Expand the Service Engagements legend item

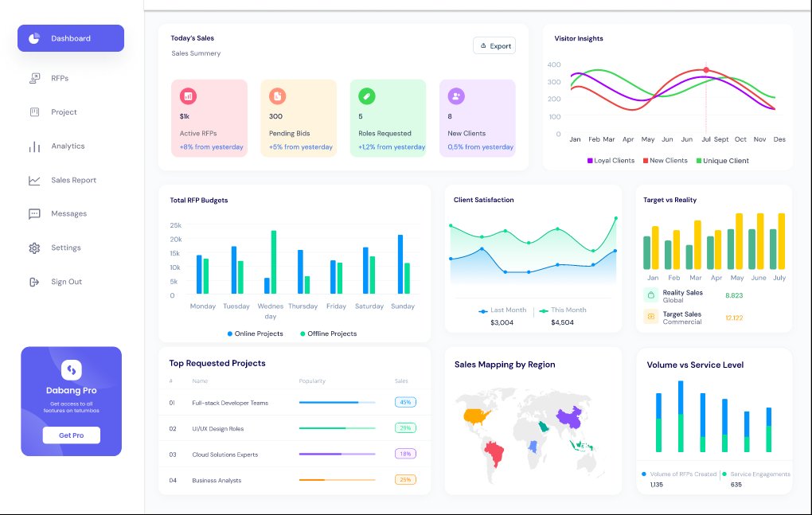coord(755,474)
